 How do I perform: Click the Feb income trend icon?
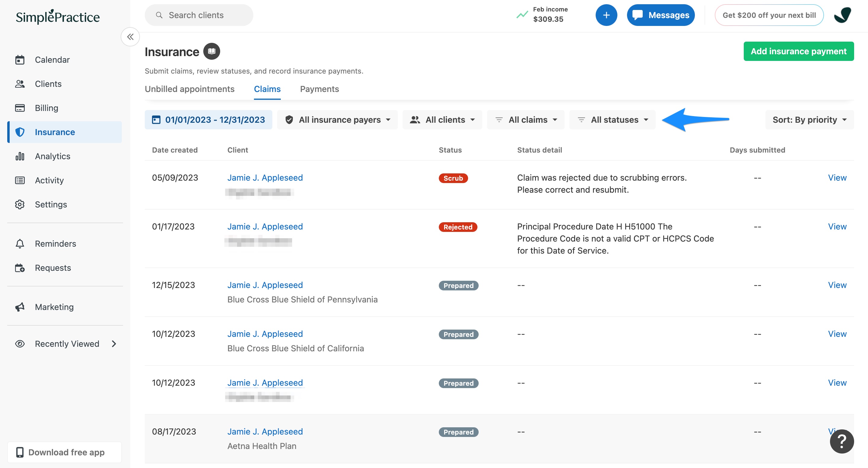coord(522,15)
